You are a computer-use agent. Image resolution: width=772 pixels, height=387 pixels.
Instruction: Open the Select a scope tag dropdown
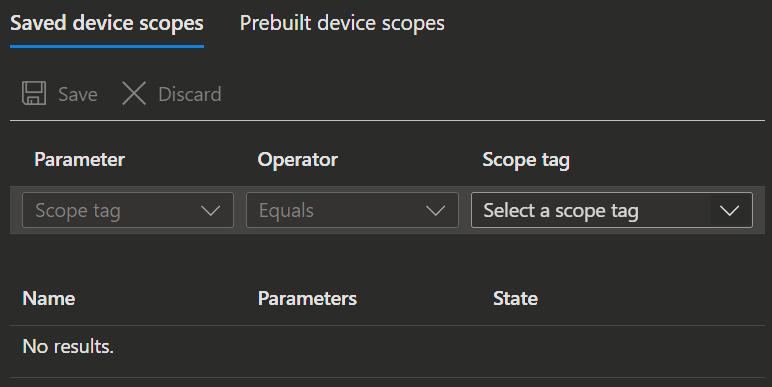612,210
